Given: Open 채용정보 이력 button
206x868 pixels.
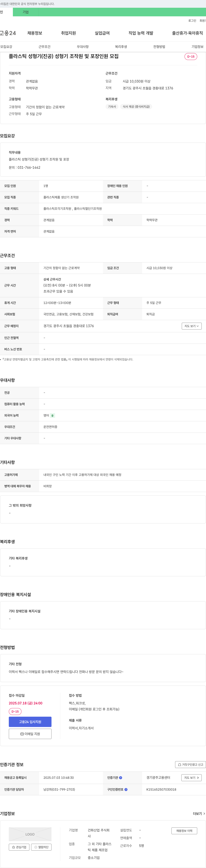Looking at the screenshot, I should 184,831.
